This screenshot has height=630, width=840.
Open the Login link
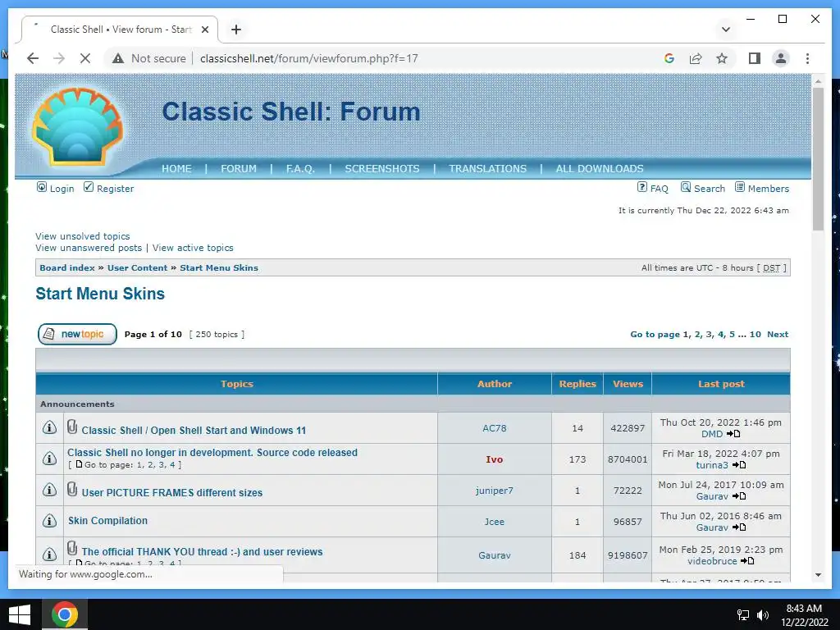pyautogui.click(x=62, y=189)
